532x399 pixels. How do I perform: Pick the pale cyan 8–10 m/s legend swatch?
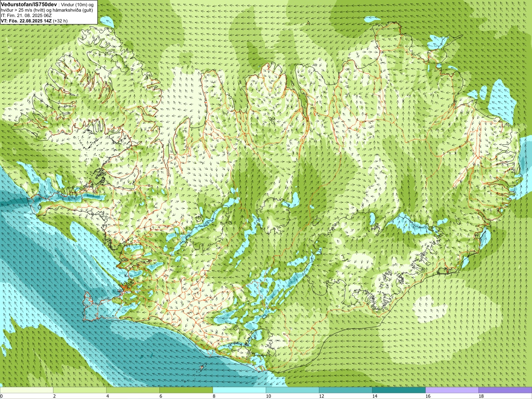click(239, 390)
